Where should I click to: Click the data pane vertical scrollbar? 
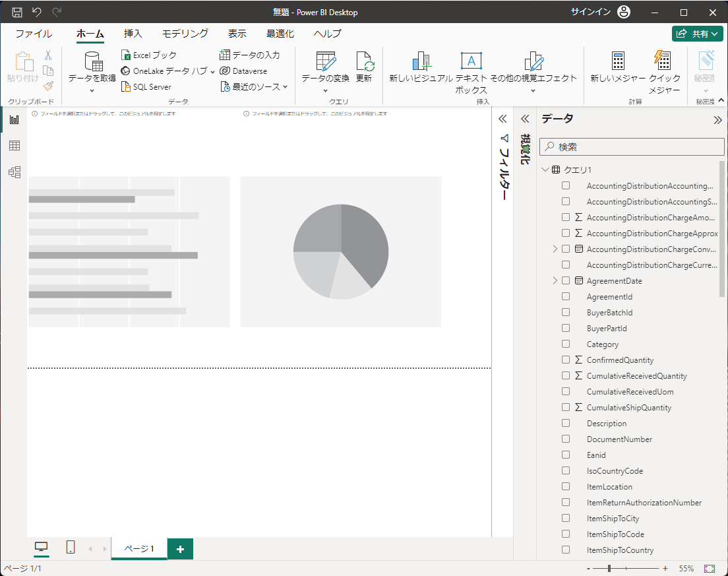[721, 228]
